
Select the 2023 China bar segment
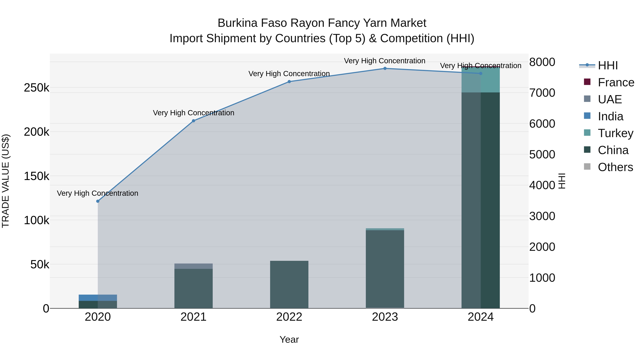pyautogui.click(x=385, y=269)
